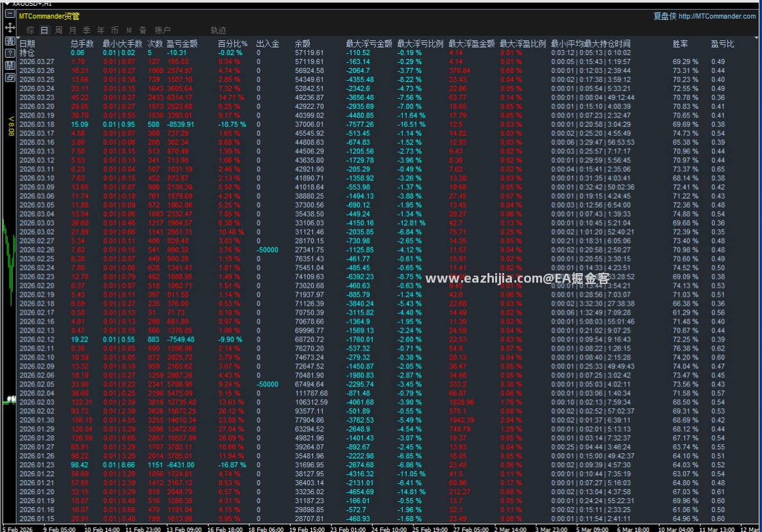This screenshot has height=532, width=762.
Task: Open help via the question mark icon
Action: pyautogui.click(x=10, y=53)
